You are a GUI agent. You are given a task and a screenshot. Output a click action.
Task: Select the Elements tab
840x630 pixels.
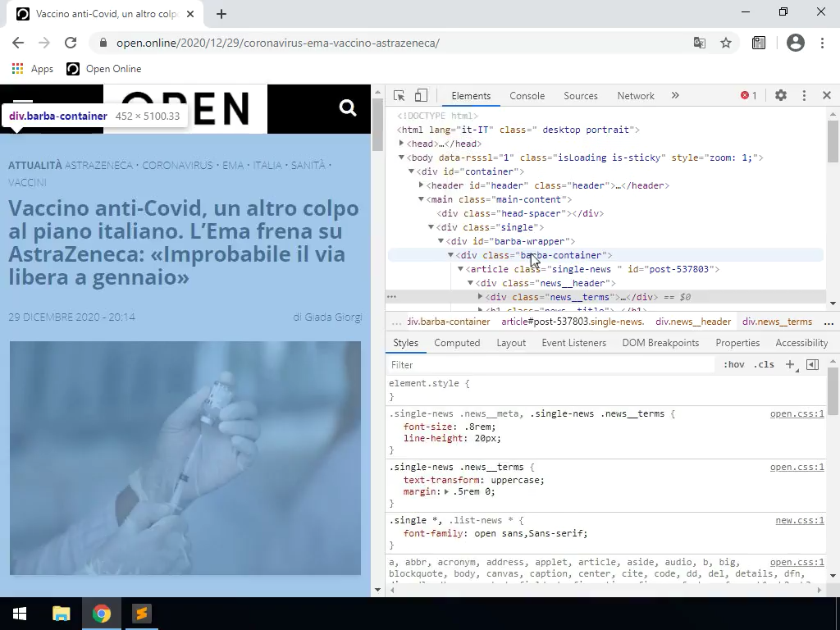471,95
